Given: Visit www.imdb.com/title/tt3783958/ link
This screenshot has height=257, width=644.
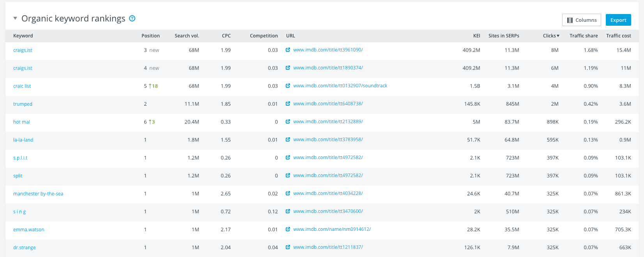Looking at the screenshot, I should click(x=328, y=140).
